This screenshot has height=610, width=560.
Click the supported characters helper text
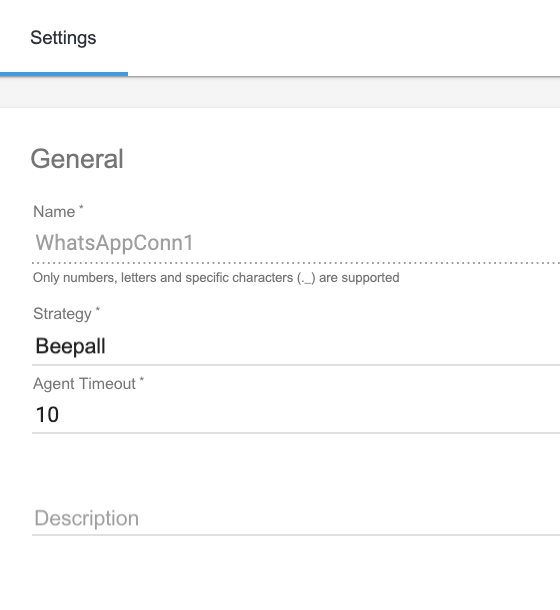pos(216,277)
